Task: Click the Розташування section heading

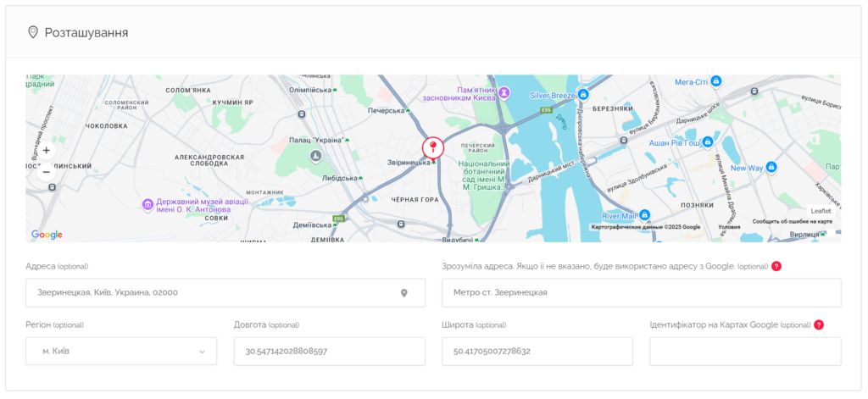Action: (x=86, y=33)
